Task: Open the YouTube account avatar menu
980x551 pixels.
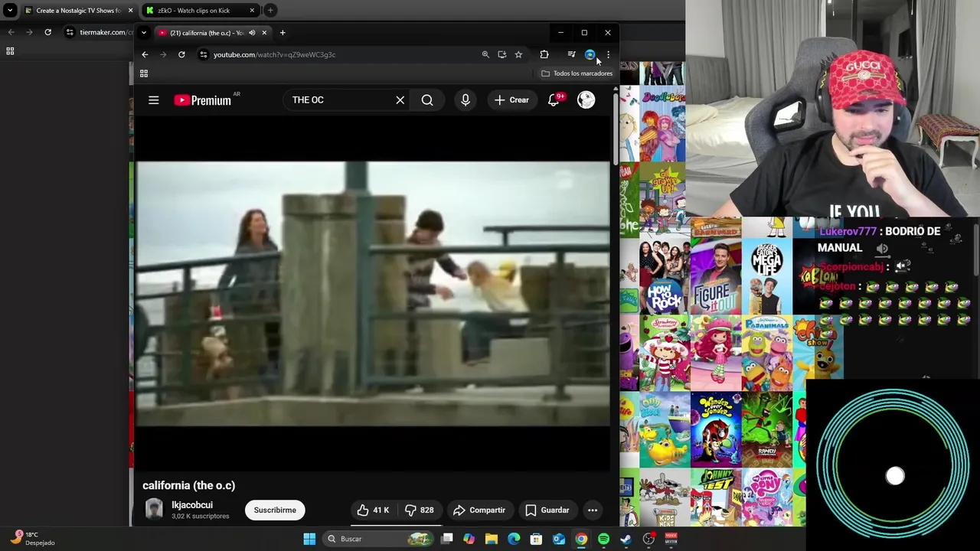Action: 586,100
